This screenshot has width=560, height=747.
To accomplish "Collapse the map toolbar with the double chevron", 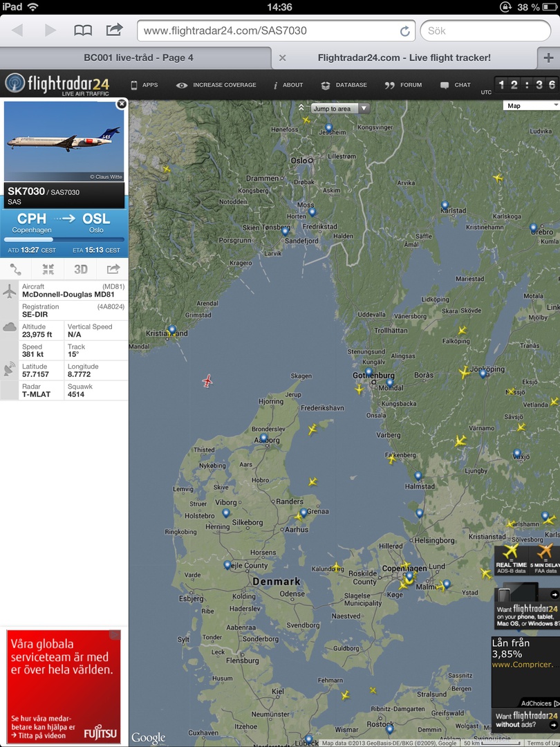I will pyautogui.click(x=301, y=108).
